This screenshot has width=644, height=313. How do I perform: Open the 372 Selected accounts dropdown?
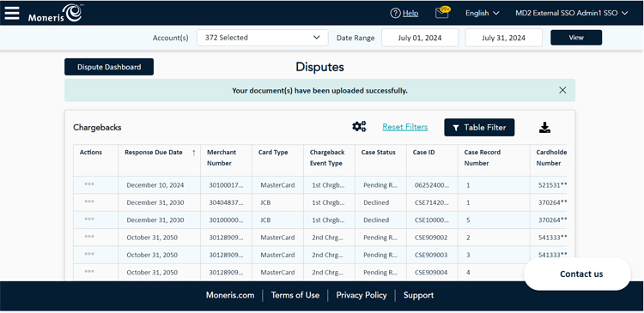click(x=263, y=38)
